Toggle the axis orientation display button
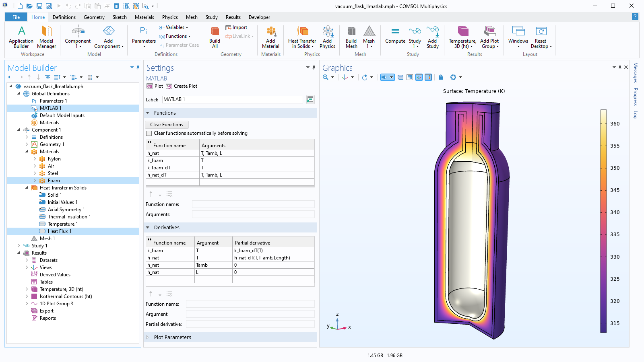 tap(419, 77)
